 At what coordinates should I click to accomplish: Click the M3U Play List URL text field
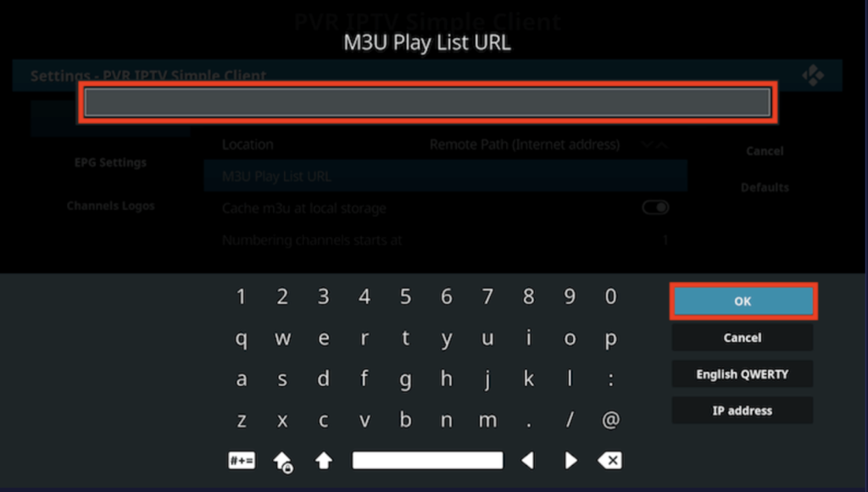coord(427,102)
